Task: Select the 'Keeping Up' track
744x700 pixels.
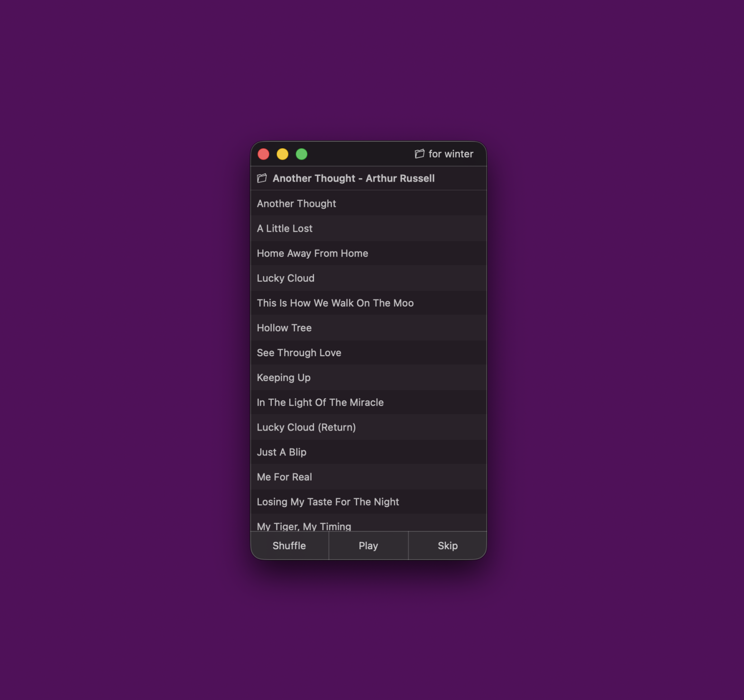Action: [284, 377]
